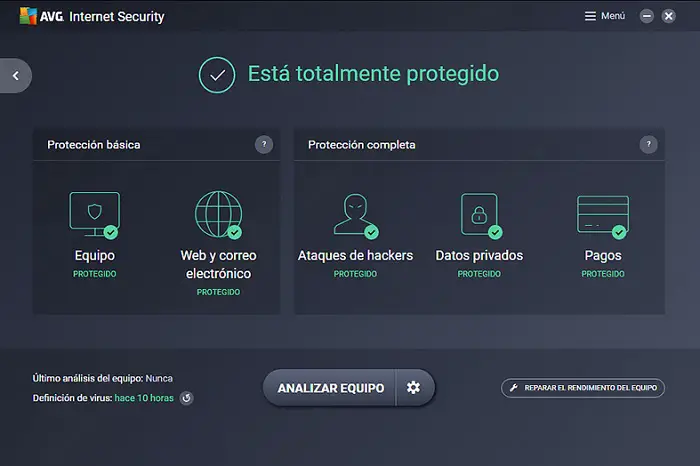This screenshot has width=700, height=466.
Task: Click the 'Datos privados' label
Action: 479,255
